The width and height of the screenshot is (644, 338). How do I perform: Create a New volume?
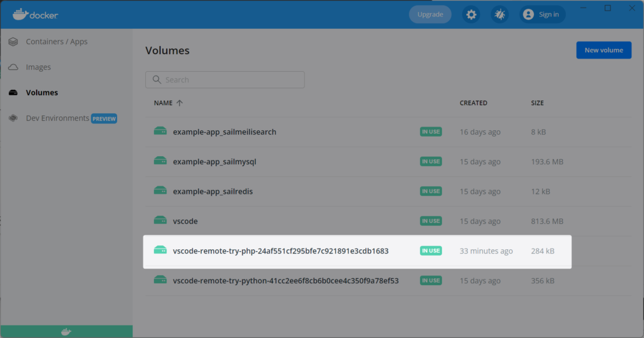point(604,50)
